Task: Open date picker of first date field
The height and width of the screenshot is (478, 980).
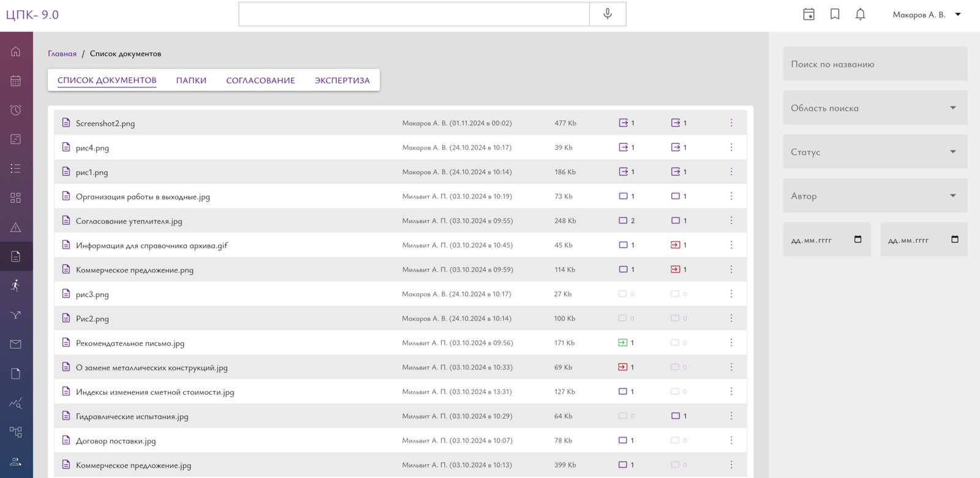Action: (x=858, y=239)
